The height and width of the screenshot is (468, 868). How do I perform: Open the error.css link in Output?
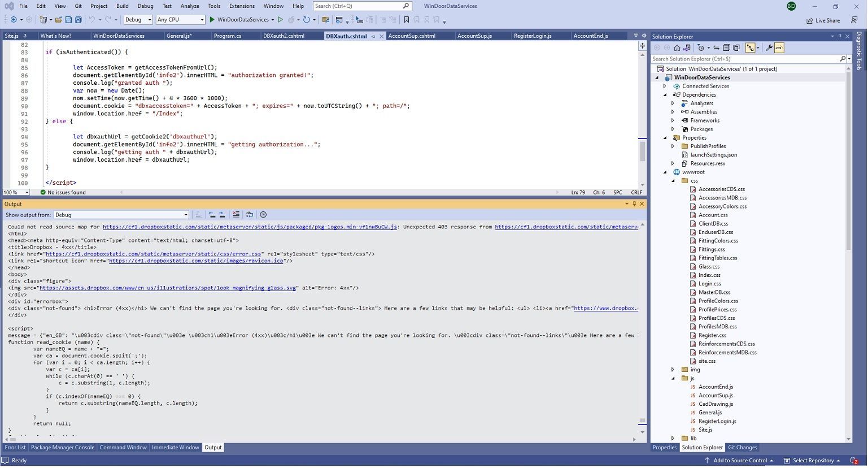click(x=153, y=254)
